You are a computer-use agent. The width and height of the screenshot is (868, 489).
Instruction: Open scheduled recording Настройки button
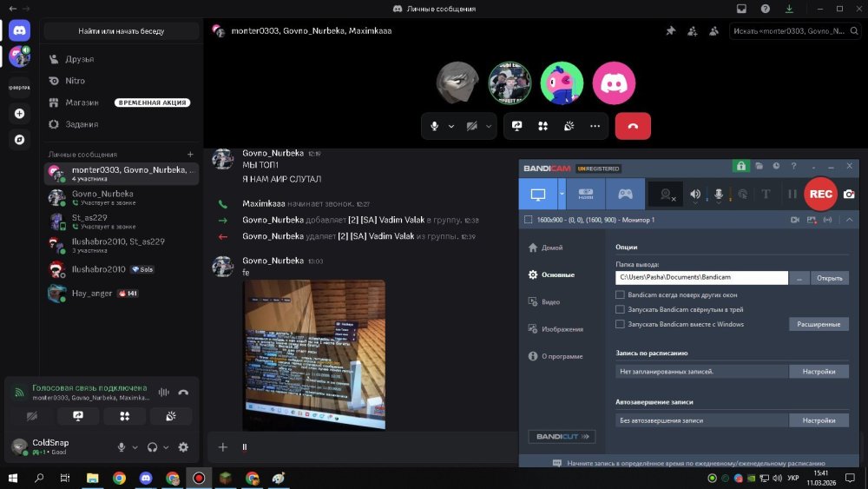pos(819,372)
